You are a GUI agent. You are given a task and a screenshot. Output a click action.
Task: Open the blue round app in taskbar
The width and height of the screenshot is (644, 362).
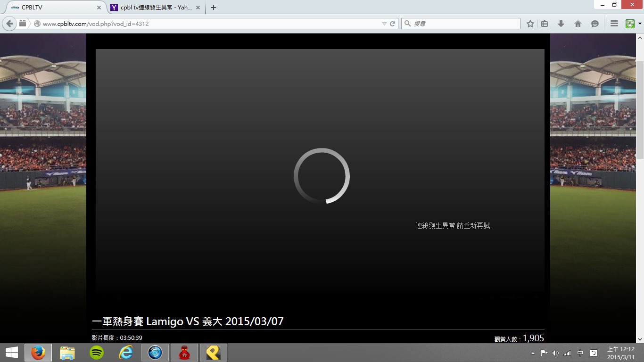tap(155, 353)
